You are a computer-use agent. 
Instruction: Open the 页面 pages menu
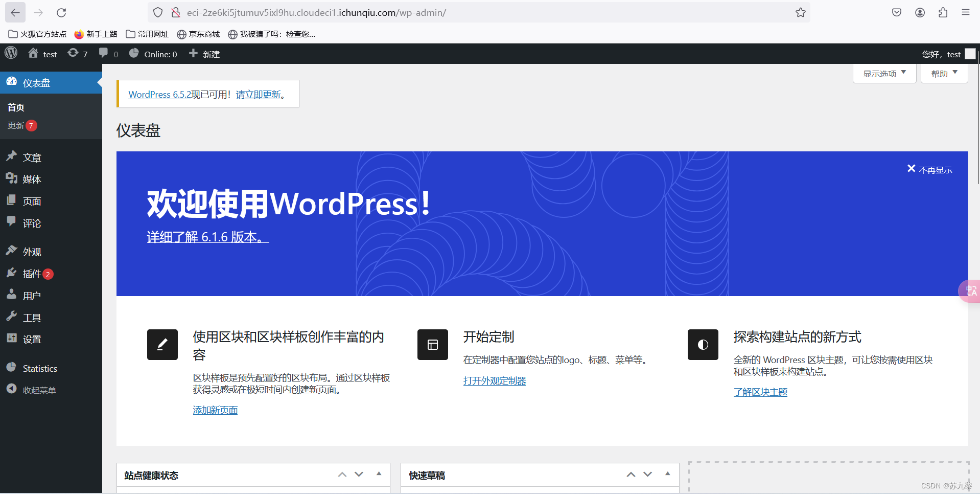51,201
